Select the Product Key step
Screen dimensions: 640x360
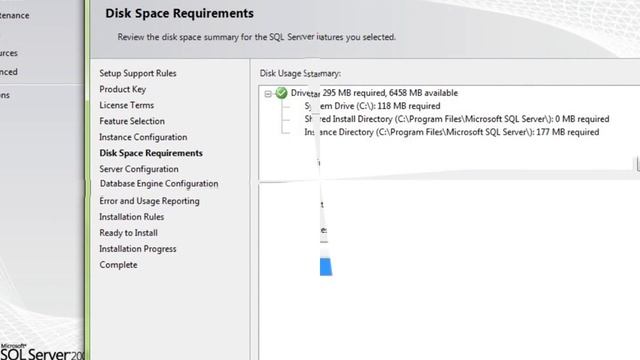tap(122, 89)
